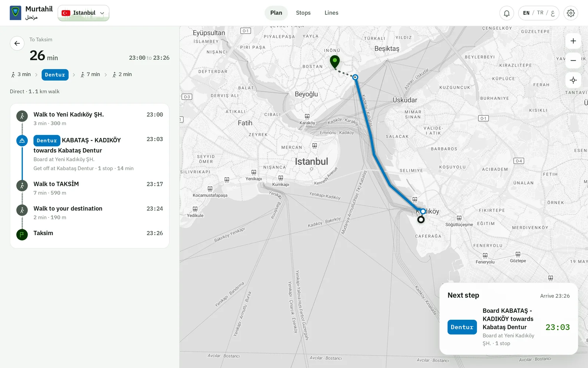
Task: Click walking icon for Walk to TAKSİM step
Action: click(22, 185)
